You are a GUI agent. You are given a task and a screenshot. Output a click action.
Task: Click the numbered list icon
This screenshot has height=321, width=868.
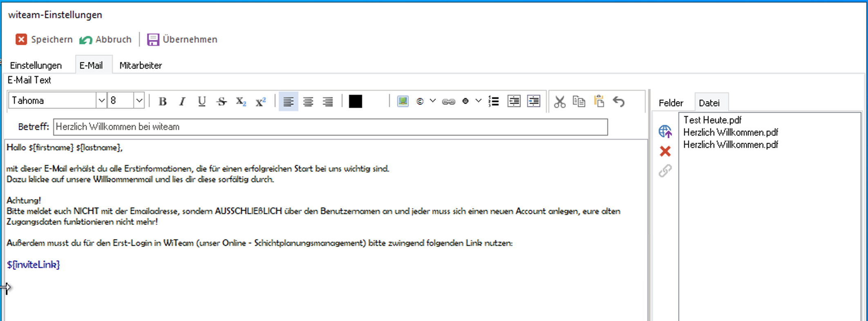[494, 101]
